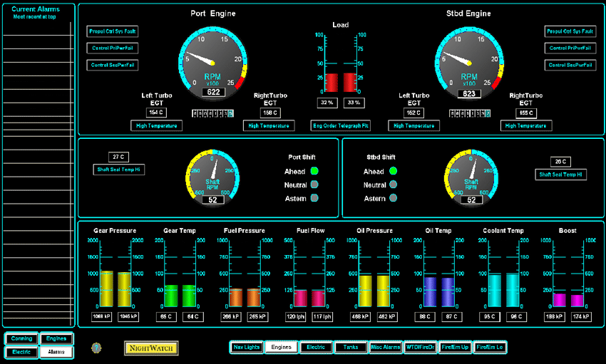The height and width of the screenshot is (364, 606).
Task: Select the Port Shift Ahead indicator
Action: 314,171
